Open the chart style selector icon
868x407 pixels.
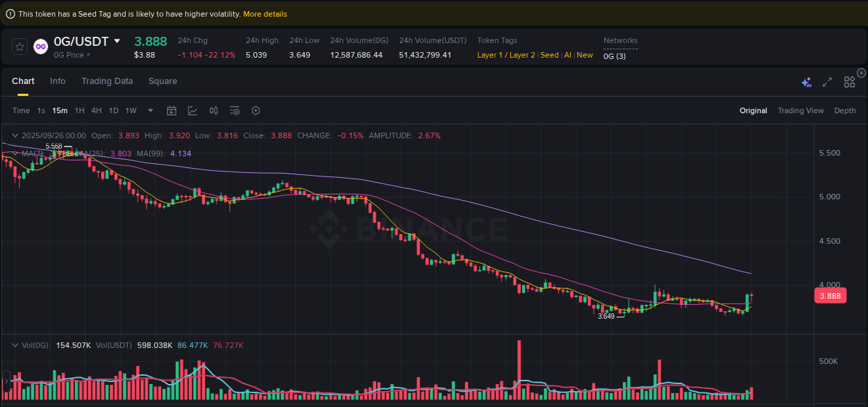pyautogui.click(x=192, y=110)
